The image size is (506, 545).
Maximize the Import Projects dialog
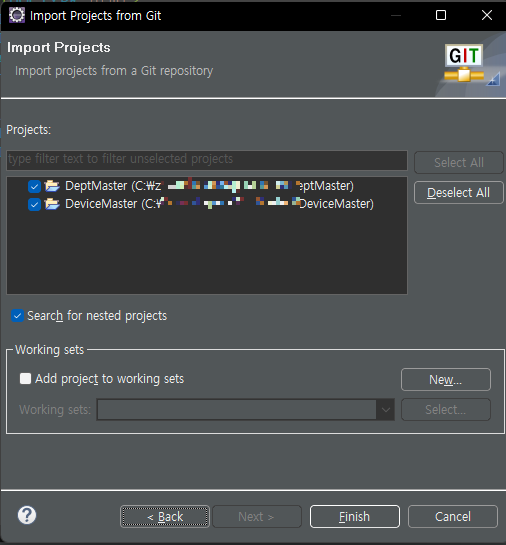tap(441, 15)
